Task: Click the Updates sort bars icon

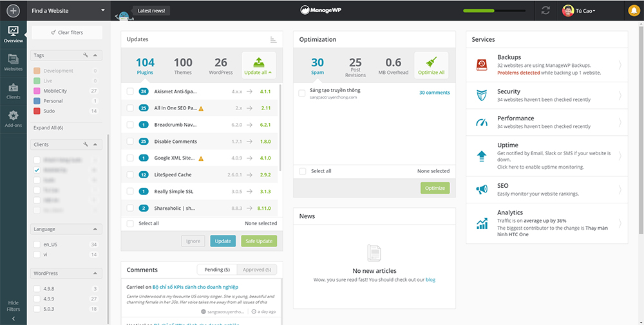Action: [274, 40]
